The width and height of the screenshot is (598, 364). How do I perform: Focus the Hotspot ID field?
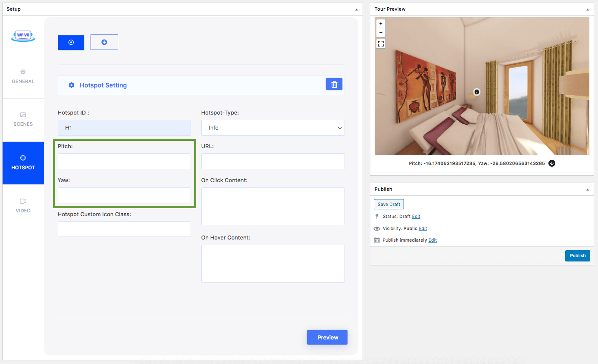pos(124,128)
